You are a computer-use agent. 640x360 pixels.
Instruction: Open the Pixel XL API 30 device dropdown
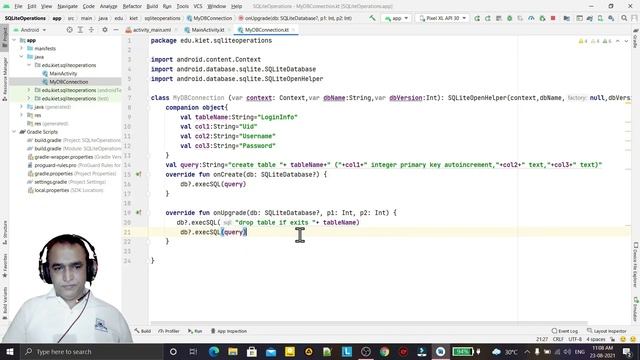pyautogui.click(x=442, y=18)
